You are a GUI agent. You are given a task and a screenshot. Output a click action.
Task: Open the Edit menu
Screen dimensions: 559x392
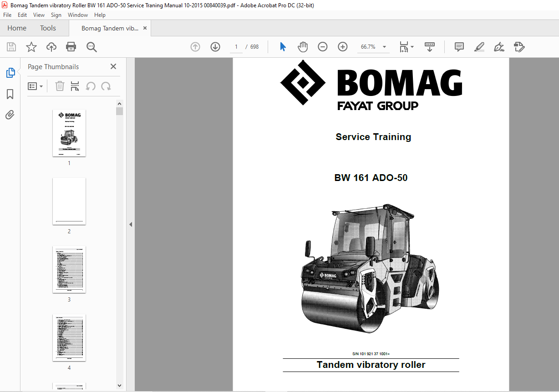tap(22, 15)
